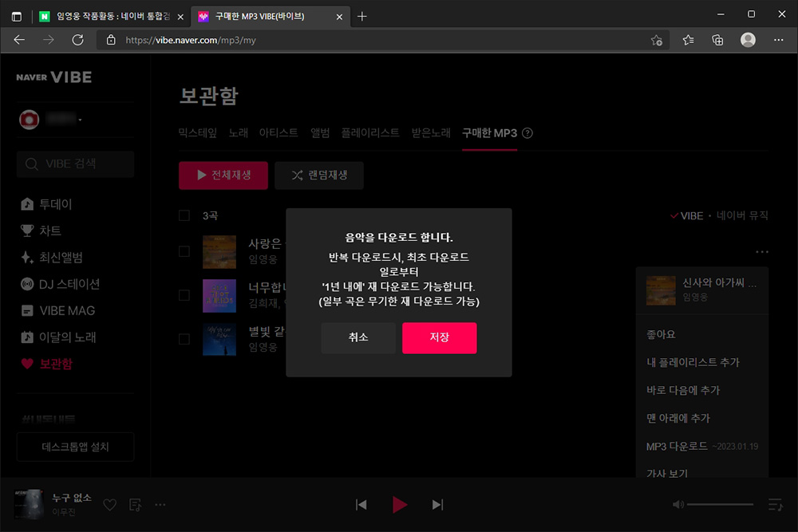Image resolution: width=798 pixels, height=532 pixels.
Task: Open VIBE MAG in the sidebar
Action: [57, 311]
